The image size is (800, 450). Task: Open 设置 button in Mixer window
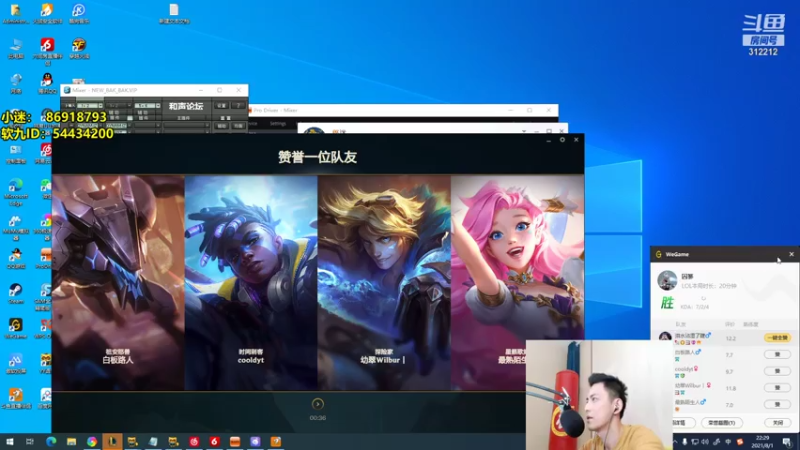[221, 106]
